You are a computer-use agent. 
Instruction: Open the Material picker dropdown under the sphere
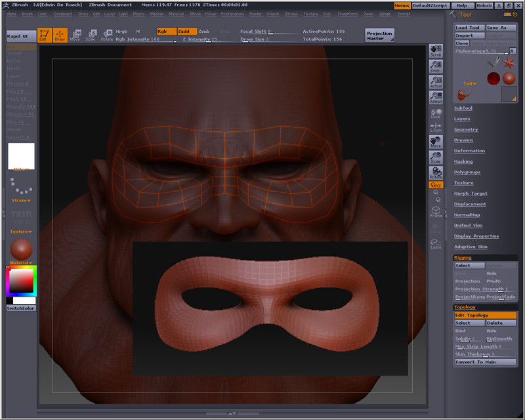pyautogui.click(x=21, y=262)
